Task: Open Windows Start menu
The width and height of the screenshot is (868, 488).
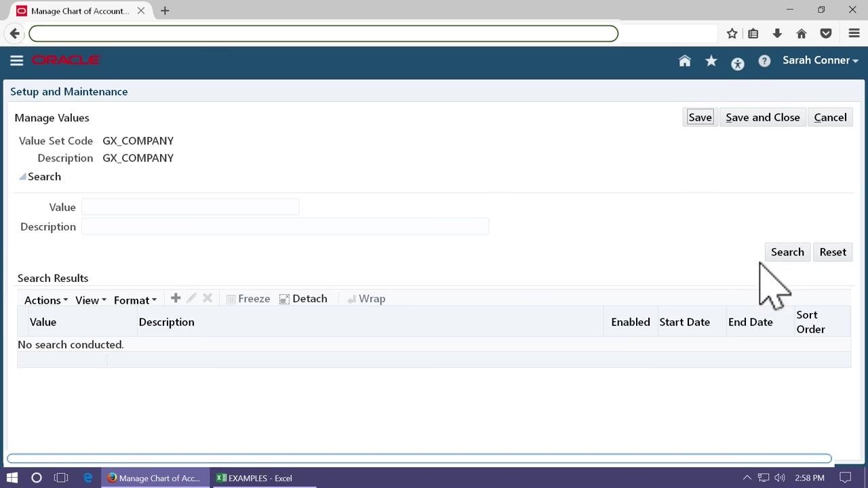Action: (12, 478)
